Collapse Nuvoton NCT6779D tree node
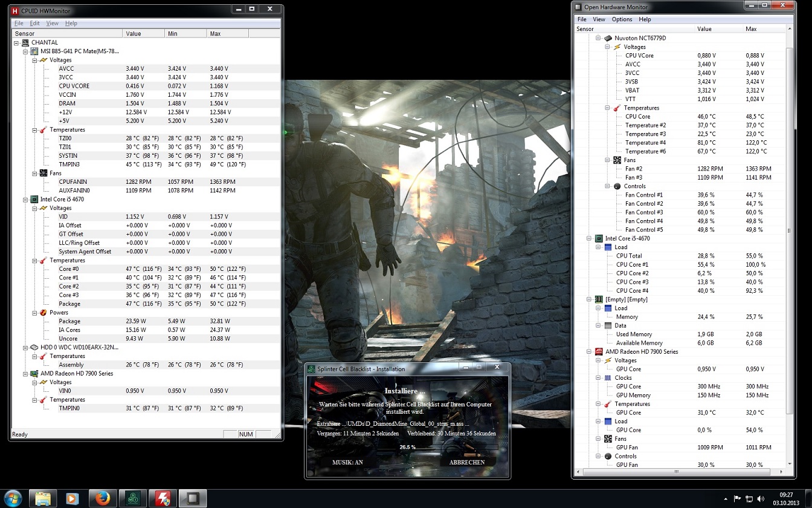 [x=598, y=38]
